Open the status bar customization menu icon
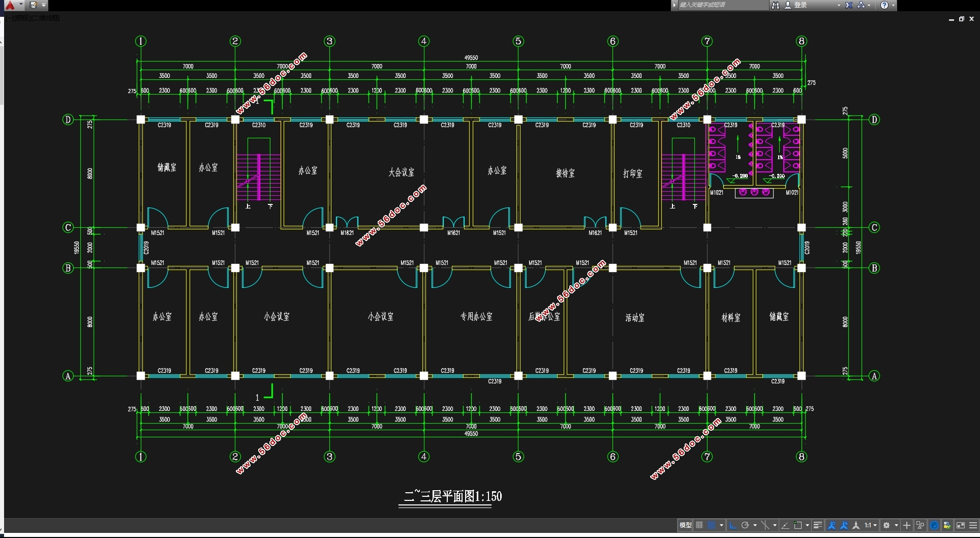Viewport: 980px width, 538px height. pos(973,525)
